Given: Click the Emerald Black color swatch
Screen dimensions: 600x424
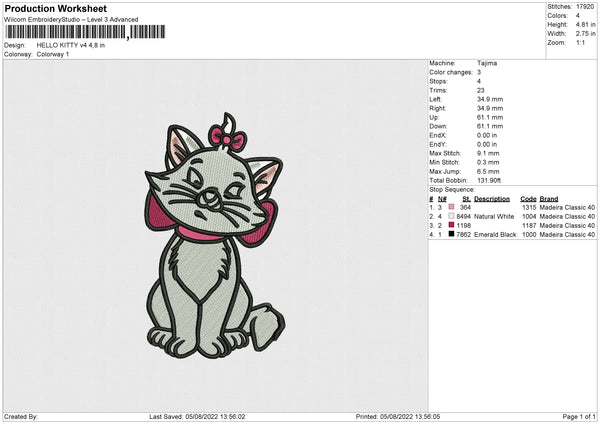Looking at the screenshot, I should tap(452, 234).
